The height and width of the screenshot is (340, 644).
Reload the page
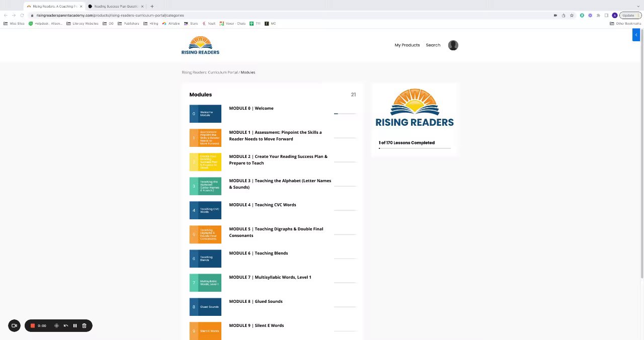22,15
